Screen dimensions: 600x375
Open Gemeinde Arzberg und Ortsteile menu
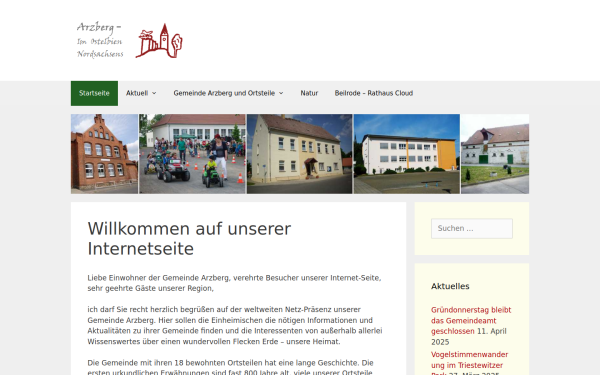point(224,93)
